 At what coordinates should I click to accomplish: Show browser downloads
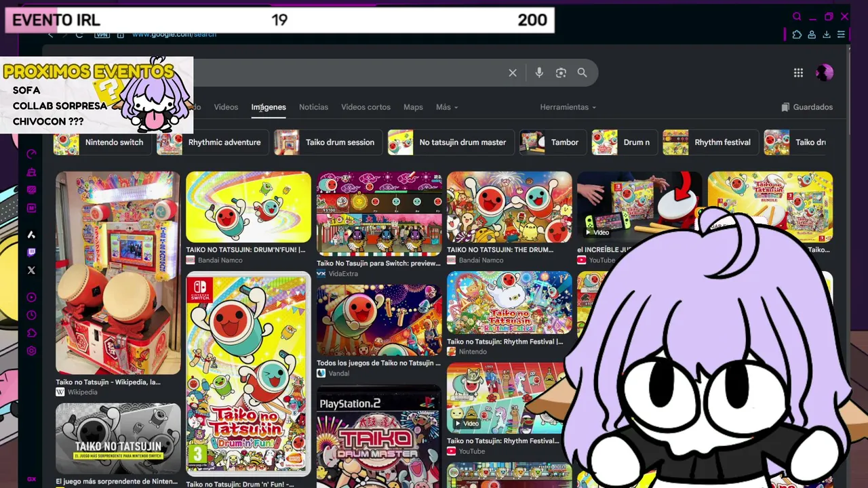click(827, 35)
